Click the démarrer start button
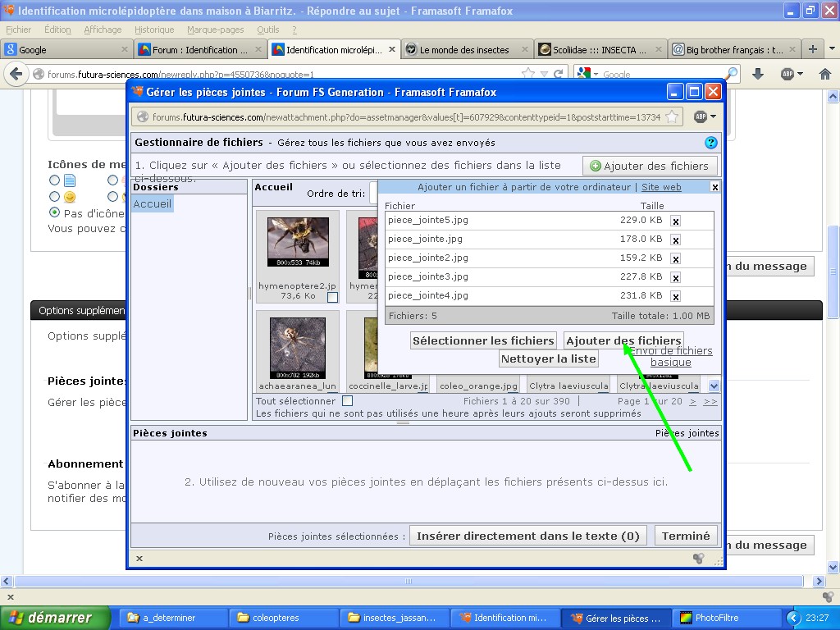840x630 pixels. coord(55,618)
